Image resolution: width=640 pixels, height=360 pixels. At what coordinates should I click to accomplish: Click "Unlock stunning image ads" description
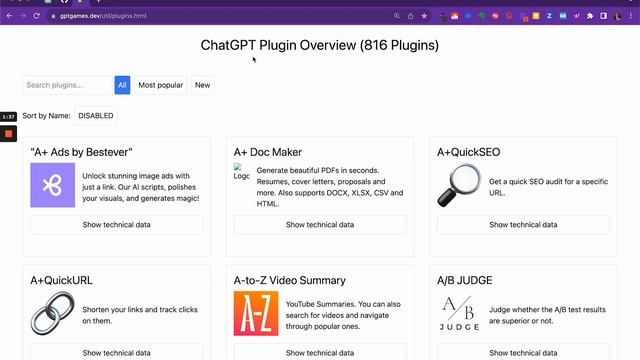(141, 187)
